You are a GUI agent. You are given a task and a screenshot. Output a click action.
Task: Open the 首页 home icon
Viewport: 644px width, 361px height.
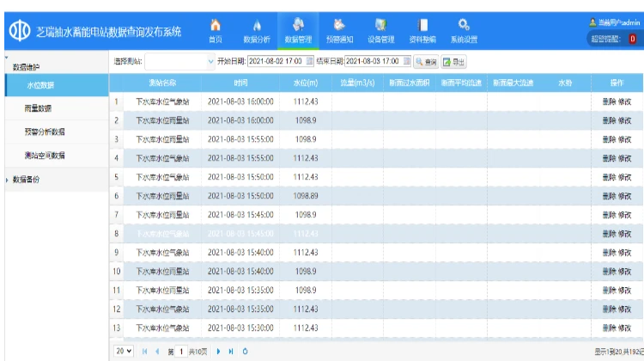(216, 26)
